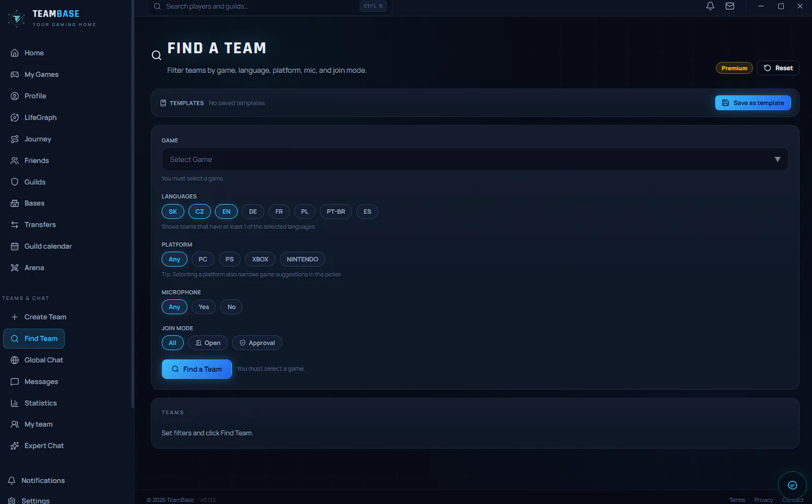This screenshot has height=504, width=812.
Task: Click the Reset filters button
Action: [x=779, y=68]
